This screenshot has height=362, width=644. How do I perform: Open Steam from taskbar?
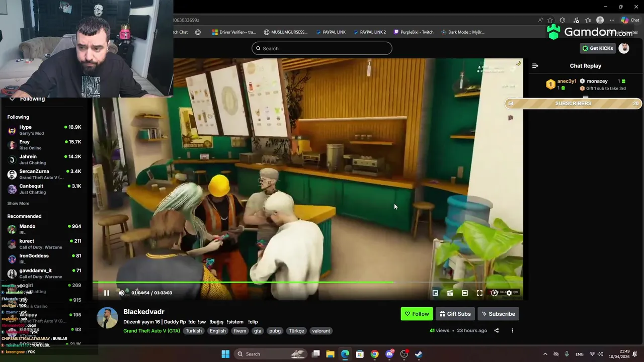point(419,354)
